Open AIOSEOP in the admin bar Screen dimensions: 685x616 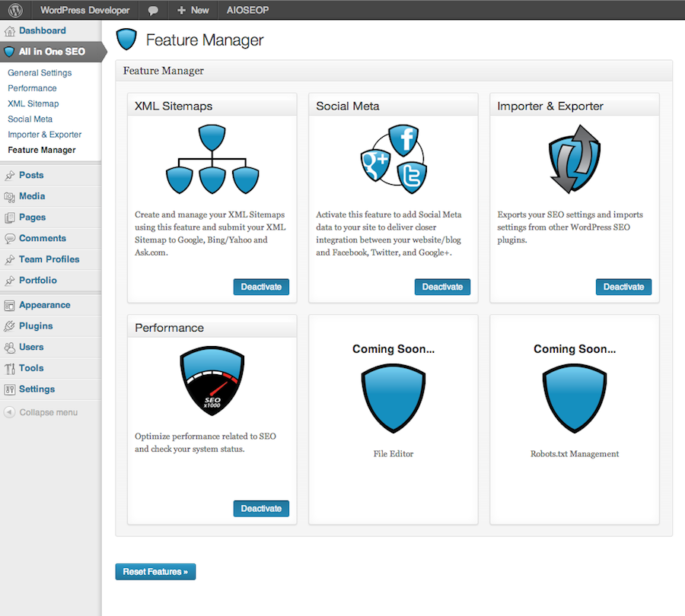click(x=247, y=11)
